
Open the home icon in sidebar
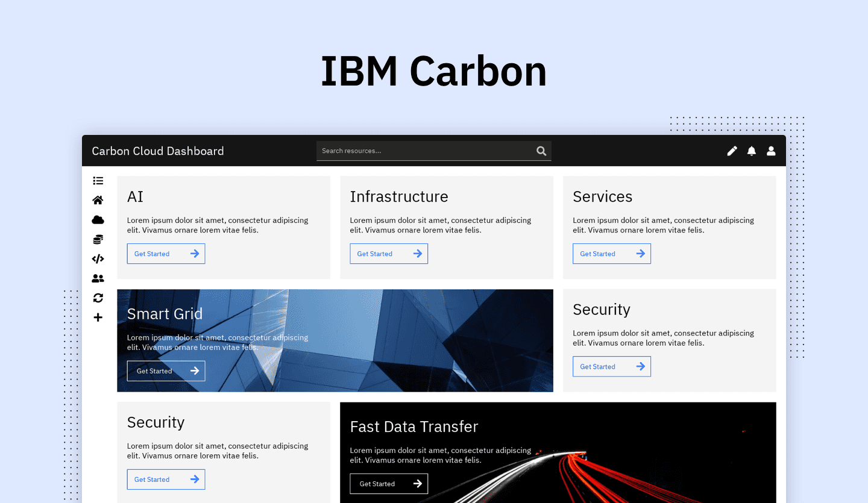pos(98,200)
